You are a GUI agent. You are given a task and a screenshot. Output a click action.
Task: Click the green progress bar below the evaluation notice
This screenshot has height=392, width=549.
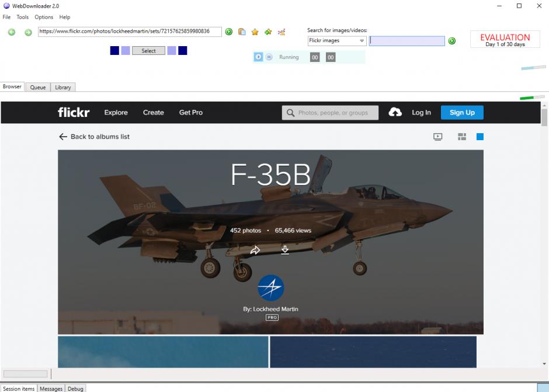click(x=532, y=98)
